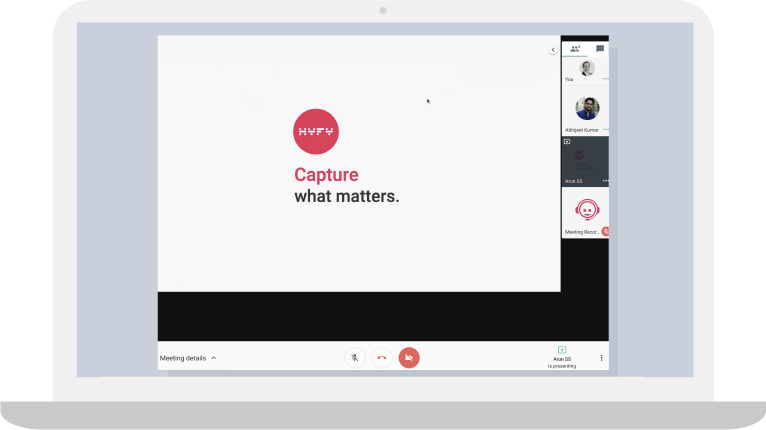Click the 'what matters.' text

347,196
